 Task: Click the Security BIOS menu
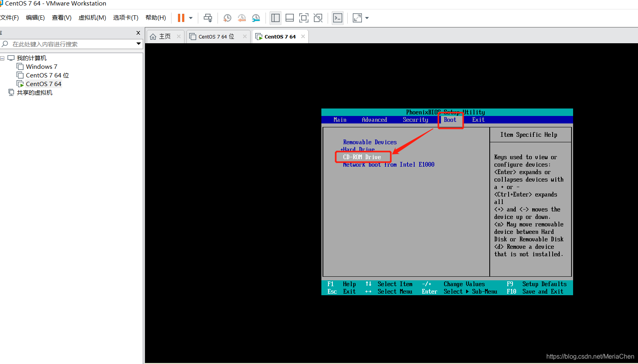415,120
